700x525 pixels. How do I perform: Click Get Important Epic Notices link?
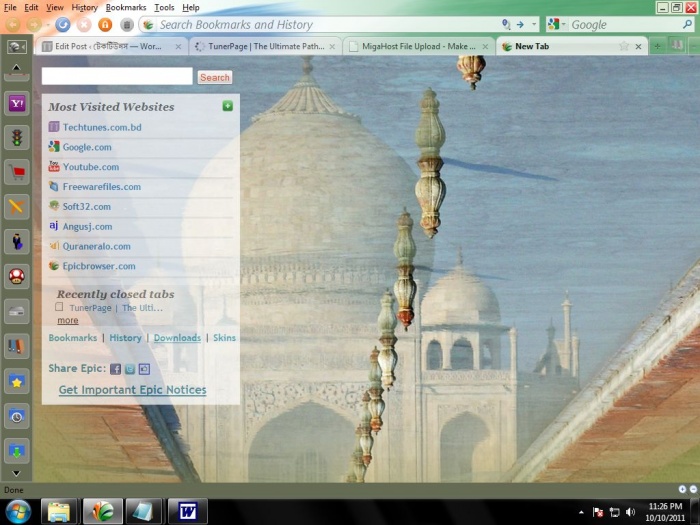click(x=133, y=390)
